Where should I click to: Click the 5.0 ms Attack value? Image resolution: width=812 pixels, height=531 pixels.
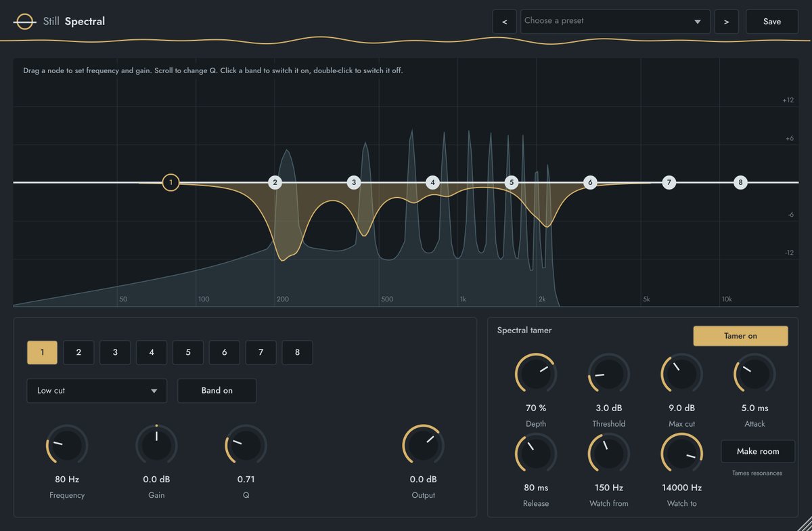754,408
